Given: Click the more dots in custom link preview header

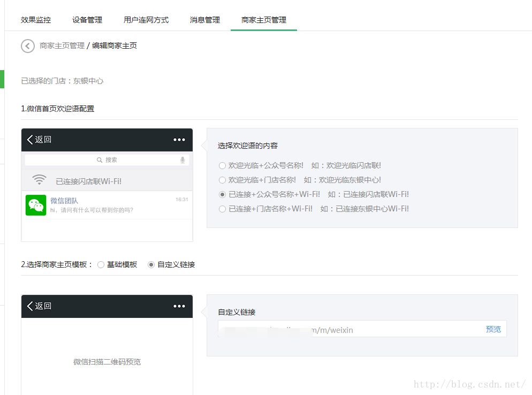Looking at the screenshot, I should 179,306.
